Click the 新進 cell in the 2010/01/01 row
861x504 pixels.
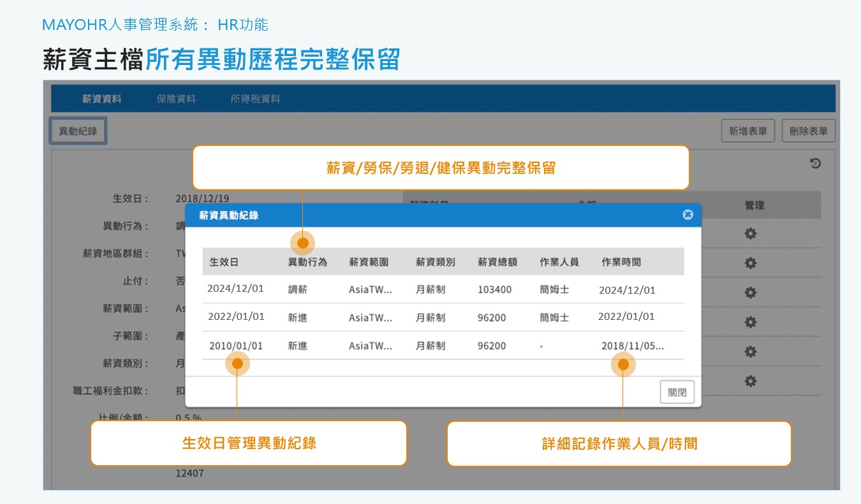(297, 346)
